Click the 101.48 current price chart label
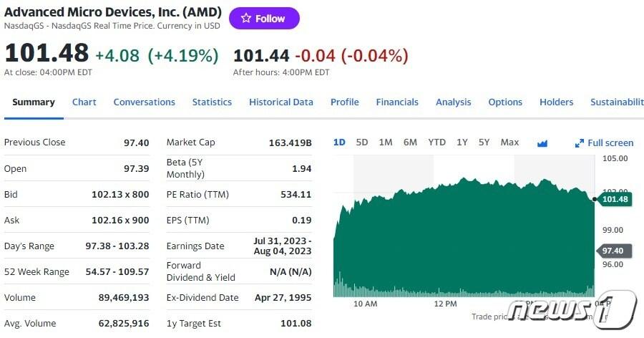644x338 pixels. click(x=615, y=199)
